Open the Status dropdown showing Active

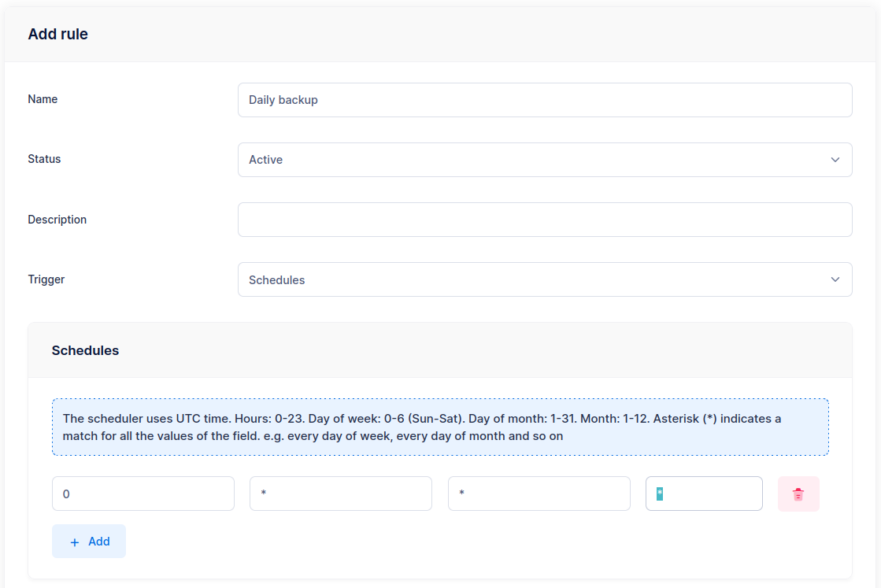544,160
